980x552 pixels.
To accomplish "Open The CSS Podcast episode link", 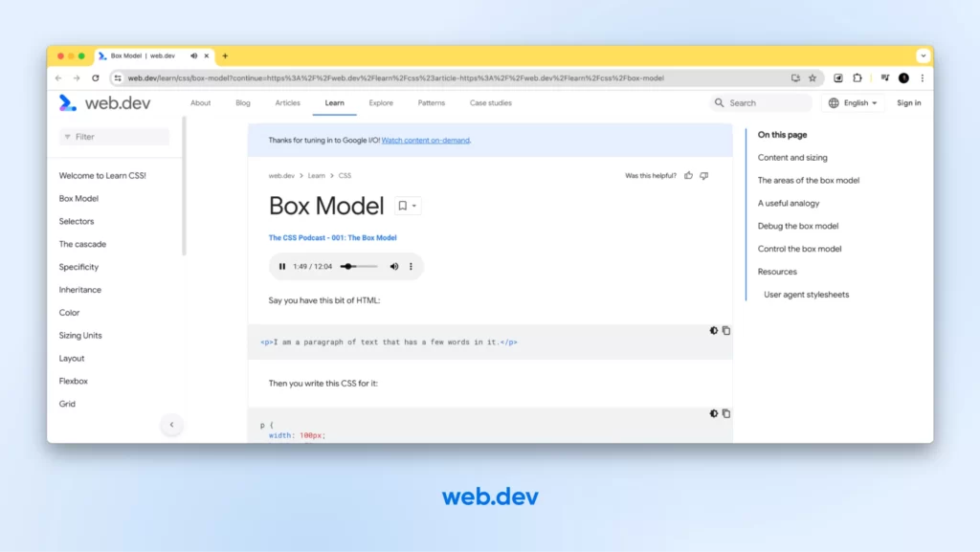I will pyautogui.click(x=332, y=238).
